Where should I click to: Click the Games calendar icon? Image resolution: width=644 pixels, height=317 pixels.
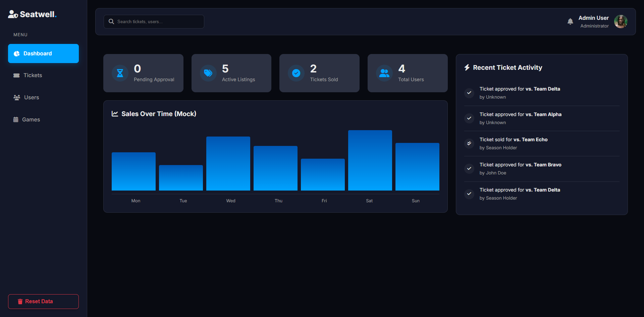click(x=16, y=120)
